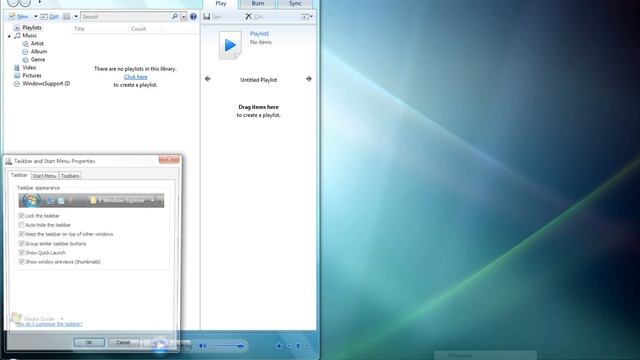Click the Count column header
Screen dimensions: 640x360
pos(138,29)
